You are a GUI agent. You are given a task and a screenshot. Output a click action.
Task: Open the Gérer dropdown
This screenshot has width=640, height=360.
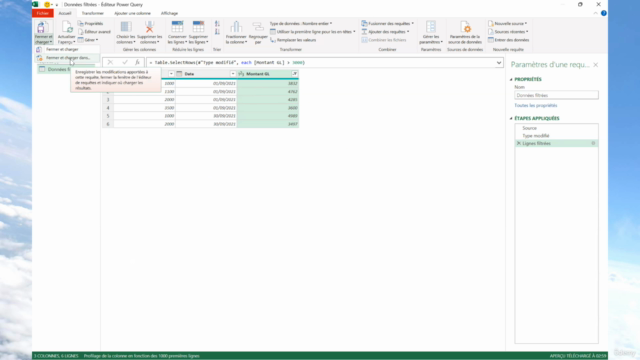(88, 40)
